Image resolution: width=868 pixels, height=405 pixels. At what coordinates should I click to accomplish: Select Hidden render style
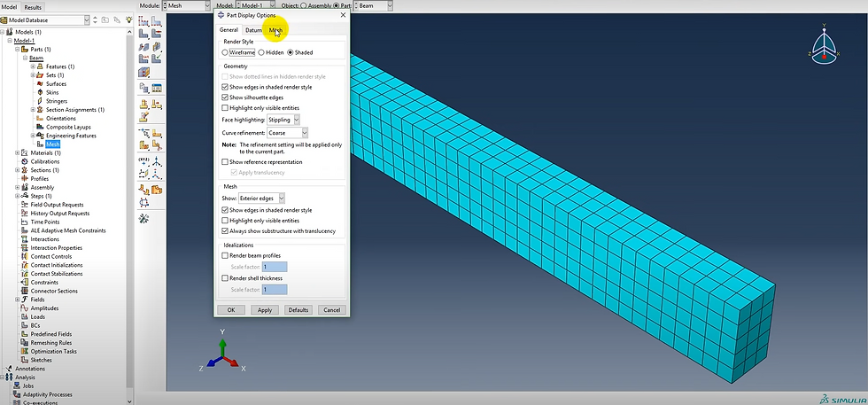coord(261,52)
